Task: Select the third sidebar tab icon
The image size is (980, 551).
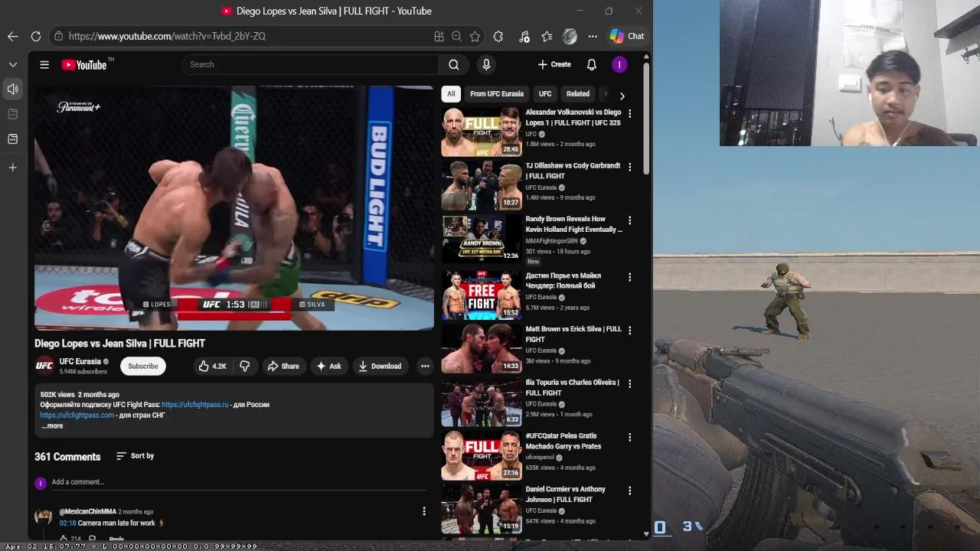Action: tap(12, 139)
